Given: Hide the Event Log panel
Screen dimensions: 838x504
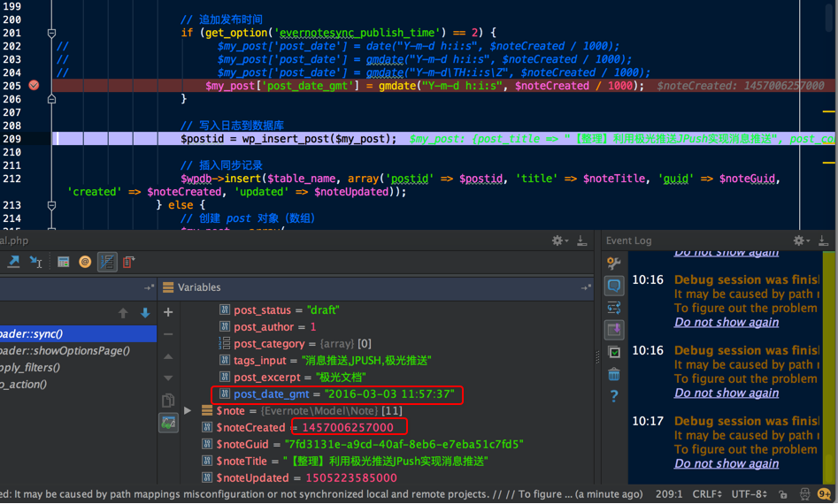Looking at the screenshot, I should (823, 241).
